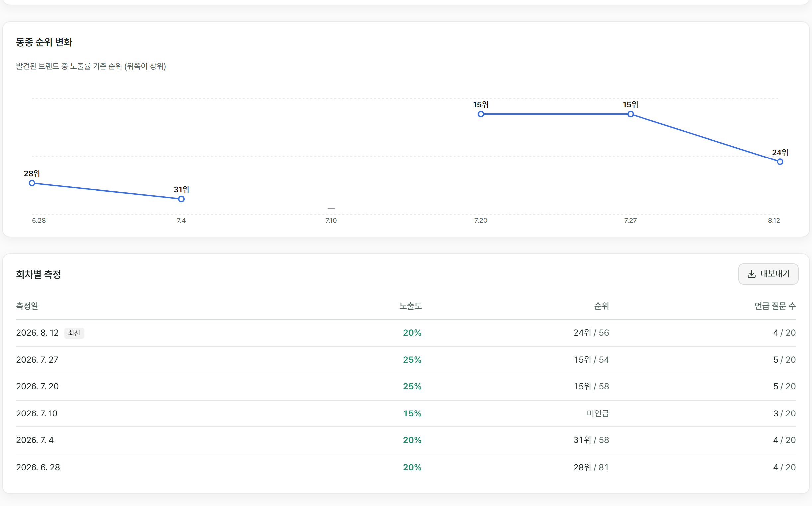The width and height of the screenshot is (812, 506).
Task: Click the 회차별 측정 heading
Action: (x=38, y=275)
